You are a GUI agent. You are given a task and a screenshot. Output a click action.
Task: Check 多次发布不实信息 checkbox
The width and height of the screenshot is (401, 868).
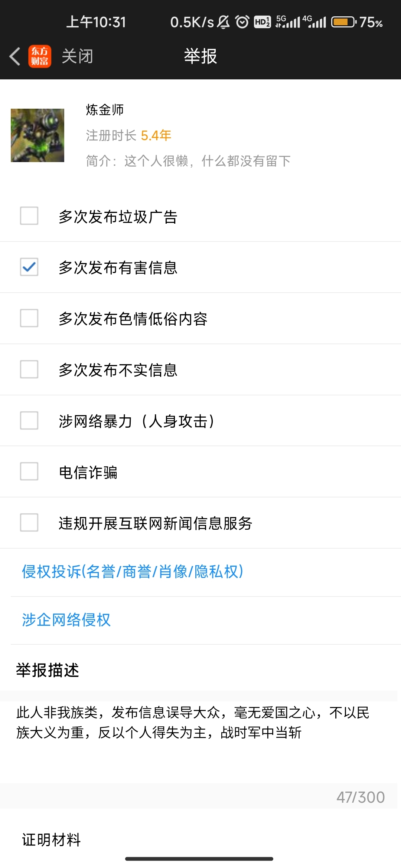29,369
